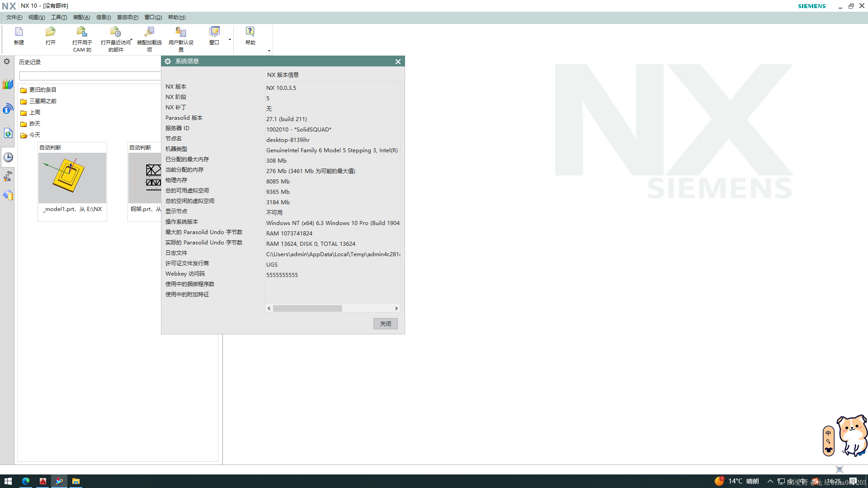Collapse the 今天 folder
The width and height of the screenshot is (868, 488).
(30, 135)
